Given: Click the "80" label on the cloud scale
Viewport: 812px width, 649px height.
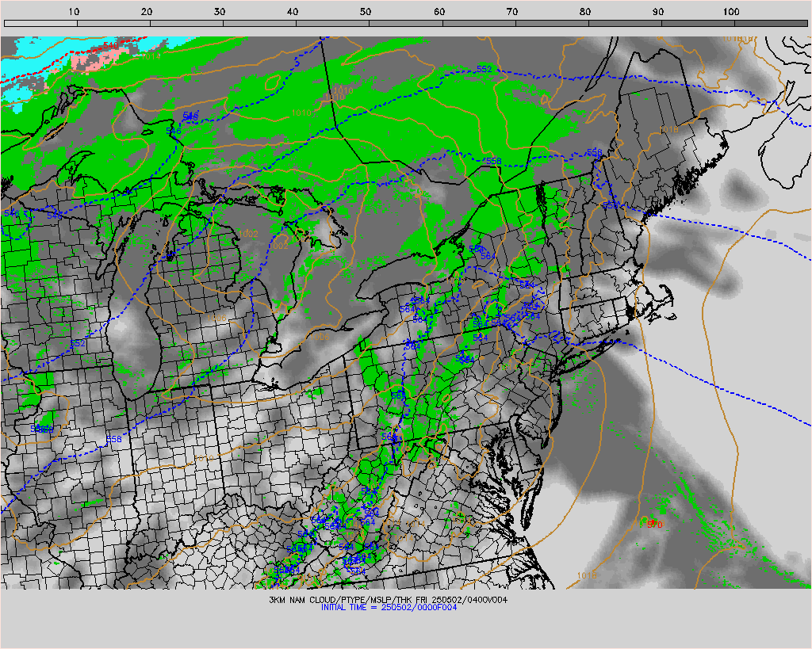Looking at the screenshot, I should [585, 11].
